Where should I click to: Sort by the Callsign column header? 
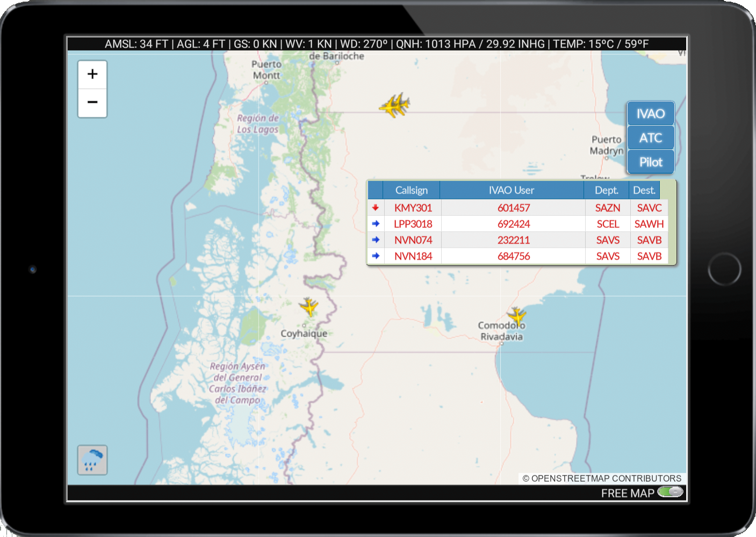point(412,190)
